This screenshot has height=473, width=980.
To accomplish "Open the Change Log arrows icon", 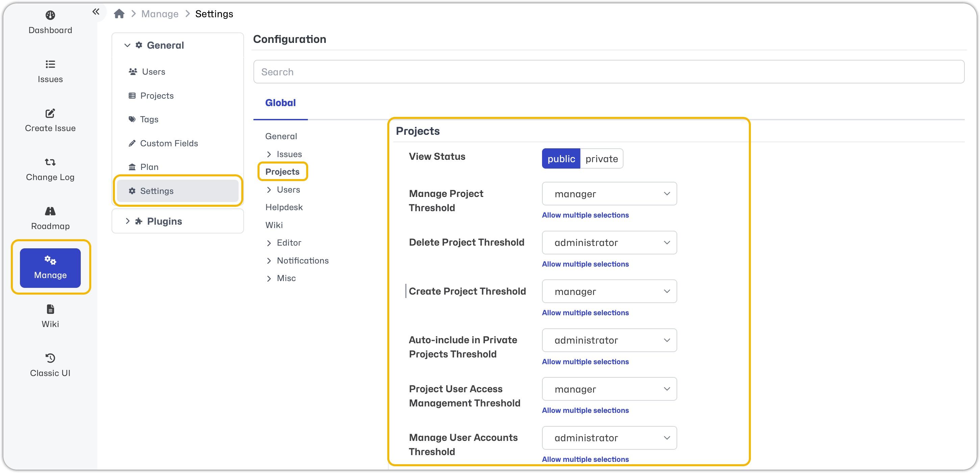I will (x=50, y=163).
